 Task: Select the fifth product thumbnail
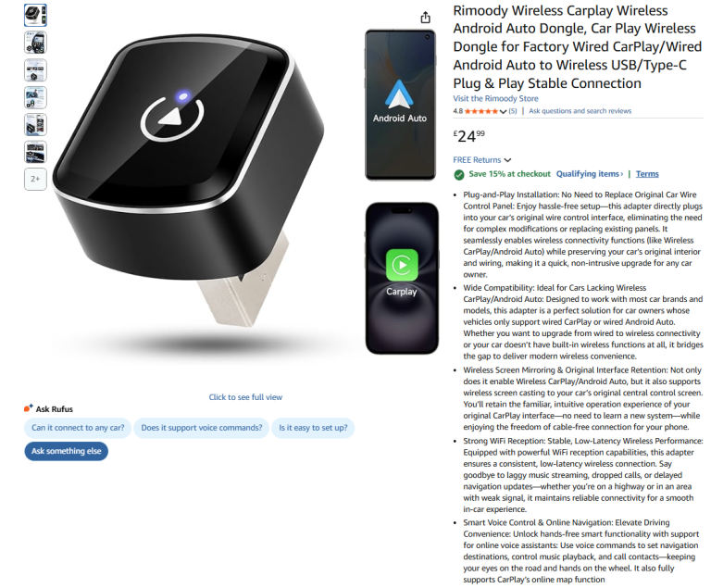(35, 125)
